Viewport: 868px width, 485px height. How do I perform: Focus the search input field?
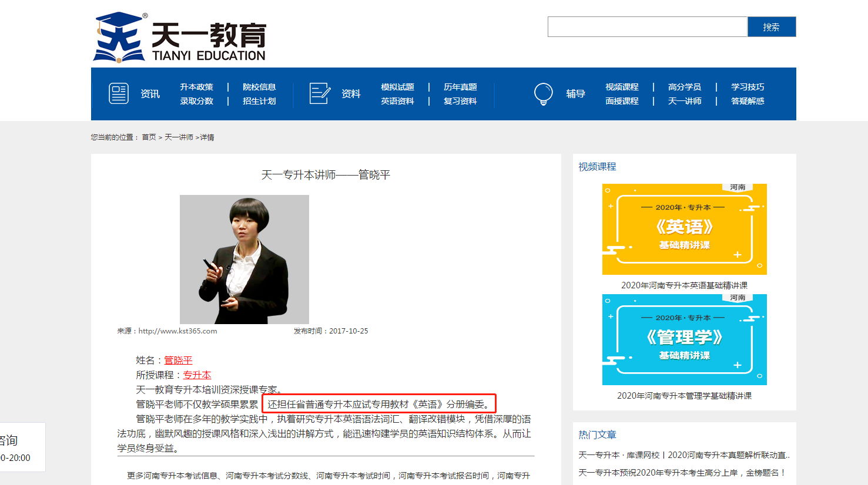click(x=648, y=27)
